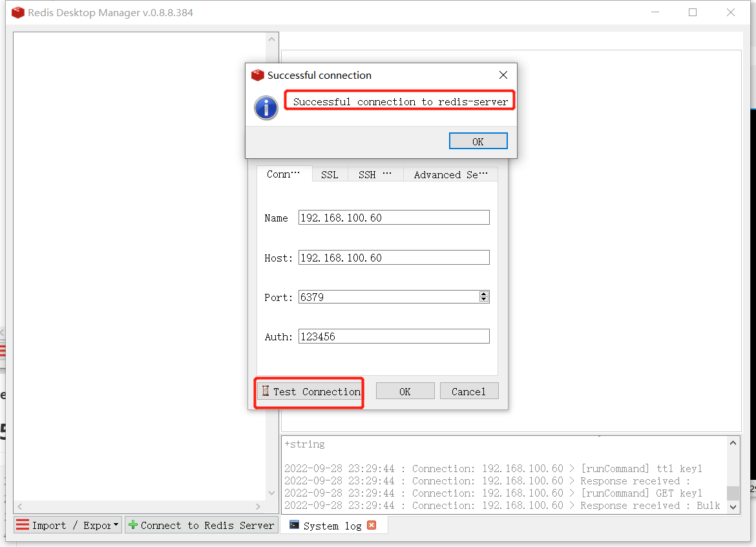This screenshot has width=756, height=547.
Task: Increase the port number with up arrow
Action: (x=484, y=293)
